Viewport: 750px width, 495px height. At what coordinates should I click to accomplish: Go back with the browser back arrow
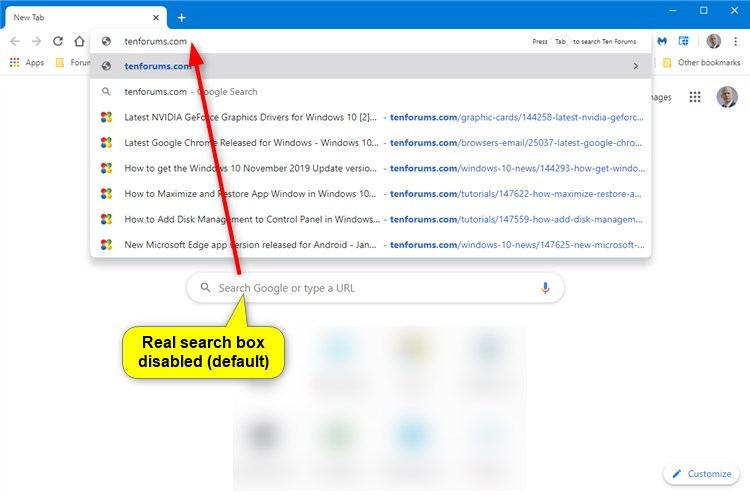coord(15,41)
